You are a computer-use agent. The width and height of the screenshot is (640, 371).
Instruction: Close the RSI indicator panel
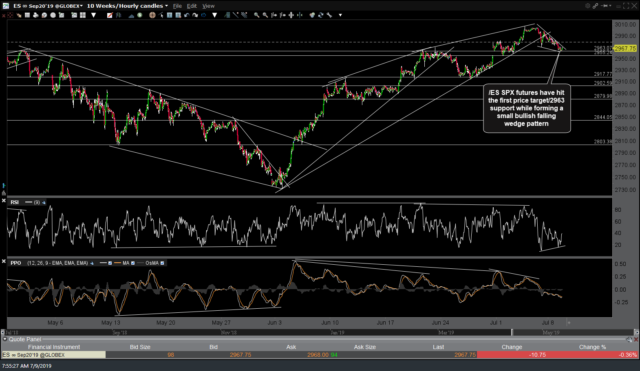pyautogui.click(x=4, y=201)
